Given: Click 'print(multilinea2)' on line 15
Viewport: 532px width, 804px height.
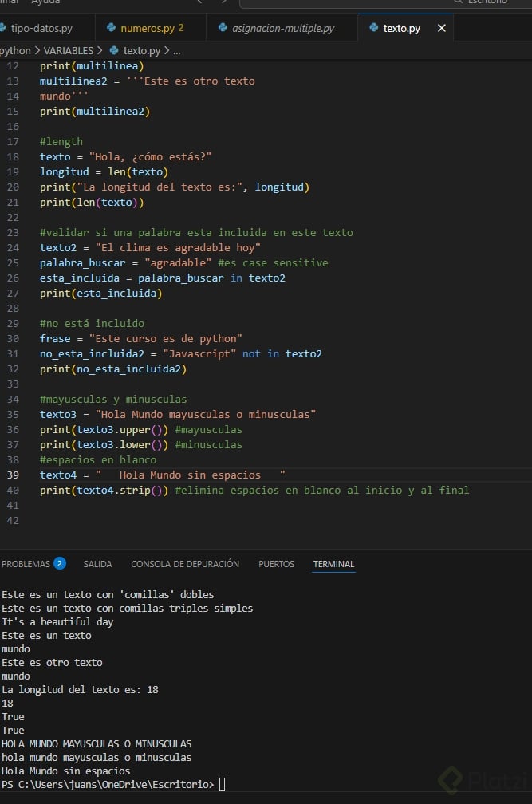Looking at the screenshot, I should point(95,112).
